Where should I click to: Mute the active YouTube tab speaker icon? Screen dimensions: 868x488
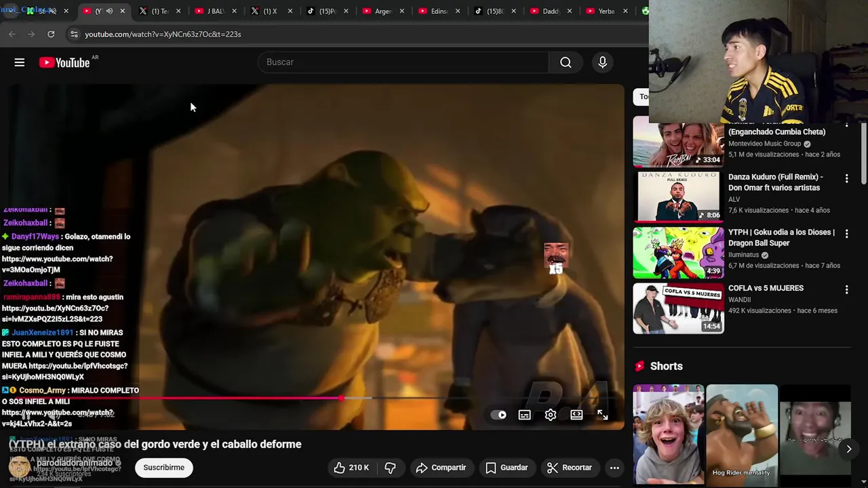tap(109, 11)
